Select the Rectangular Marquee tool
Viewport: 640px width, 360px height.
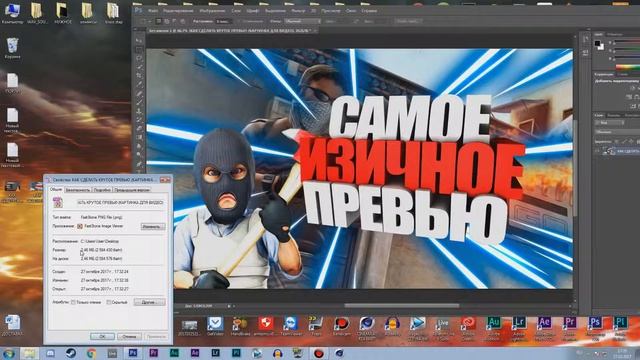click(139, 50)
